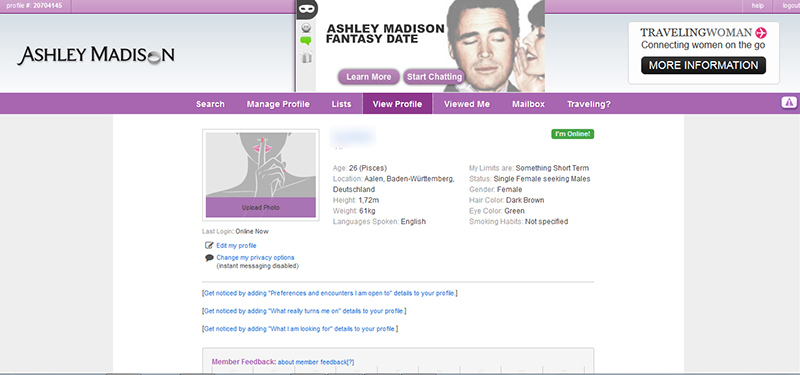Screen dimensions: 800x375
Task: Click the Gender value Female
Action: coord(510,189)
